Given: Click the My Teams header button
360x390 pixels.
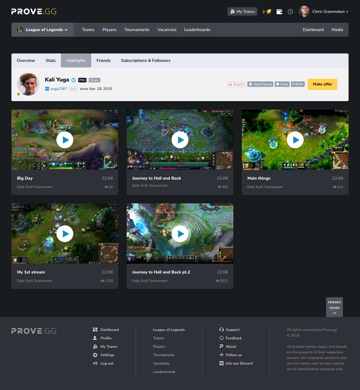Looking at the screenshot, I should pyautogui.click(x=242, y=12).
